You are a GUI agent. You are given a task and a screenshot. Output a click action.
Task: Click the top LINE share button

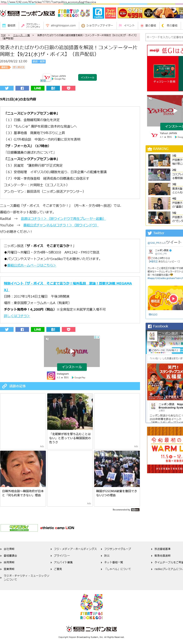pos(38,88)
